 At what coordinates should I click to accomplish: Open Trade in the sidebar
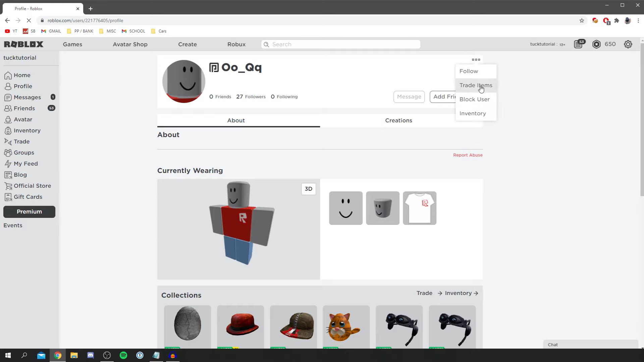(x=17, y=142)
